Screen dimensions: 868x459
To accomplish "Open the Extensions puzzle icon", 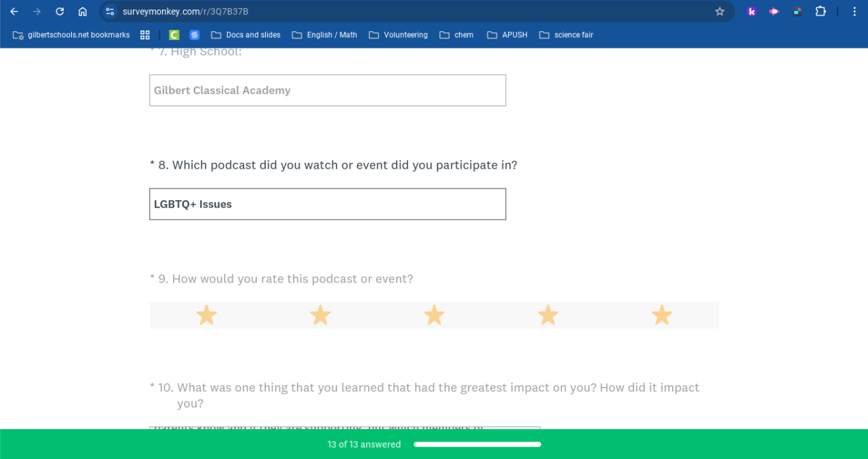I will tap(821, 12).
